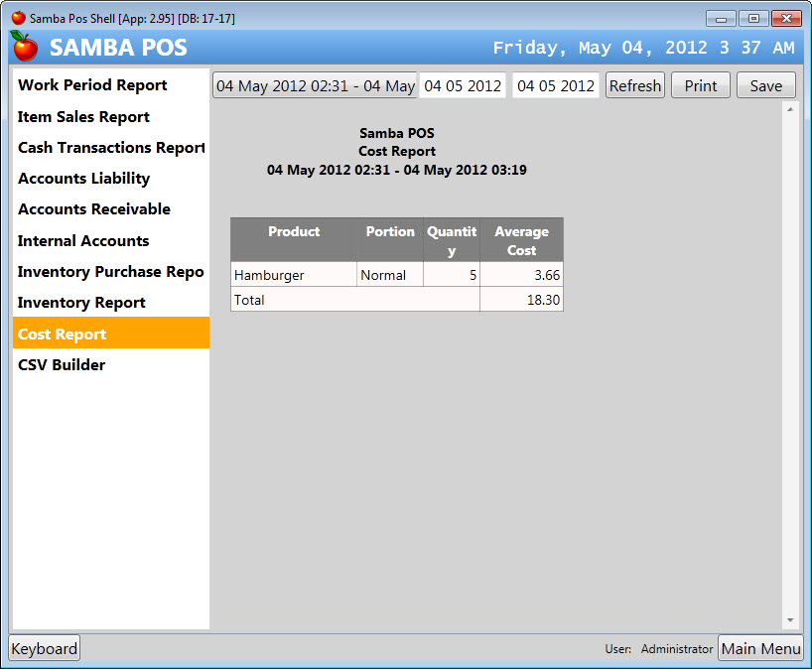Select the Hamburger product cell
The height and width of the screenshot is (669, 812).
click(x=294, y=274)
